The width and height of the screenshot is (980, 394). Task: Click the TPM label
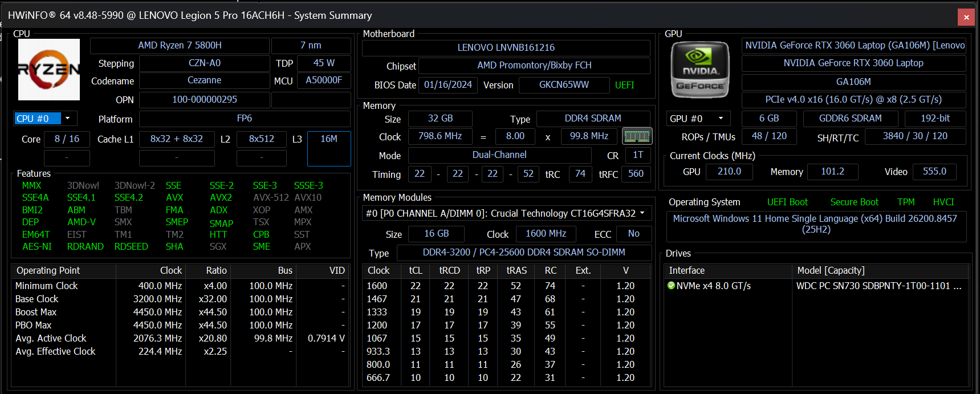906,202
